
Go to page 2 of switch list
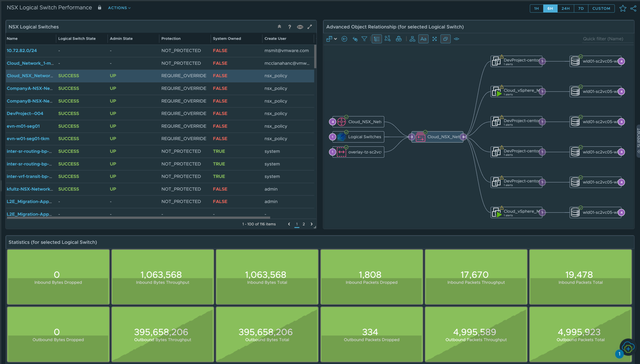(x=303, y=224)
